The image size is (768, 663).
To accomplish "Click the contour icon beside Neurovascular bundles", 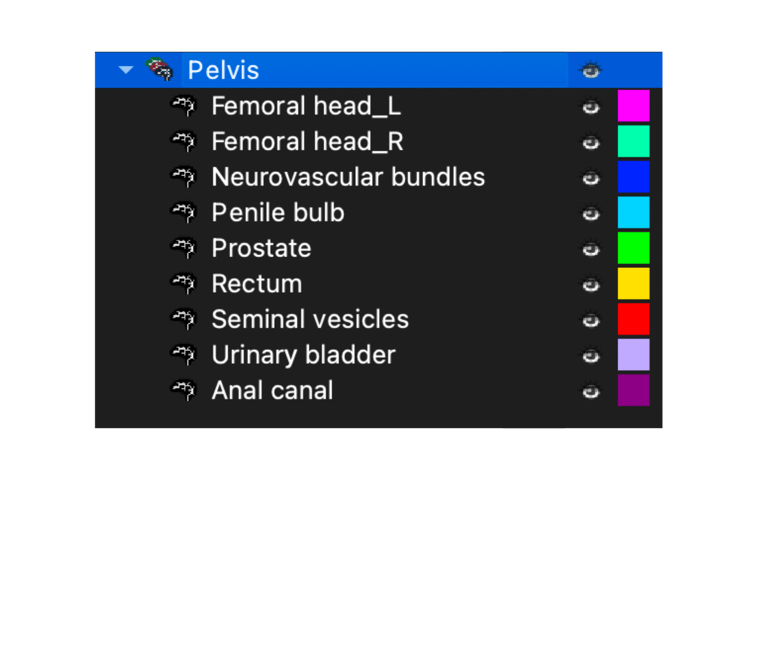I will 182,177.
